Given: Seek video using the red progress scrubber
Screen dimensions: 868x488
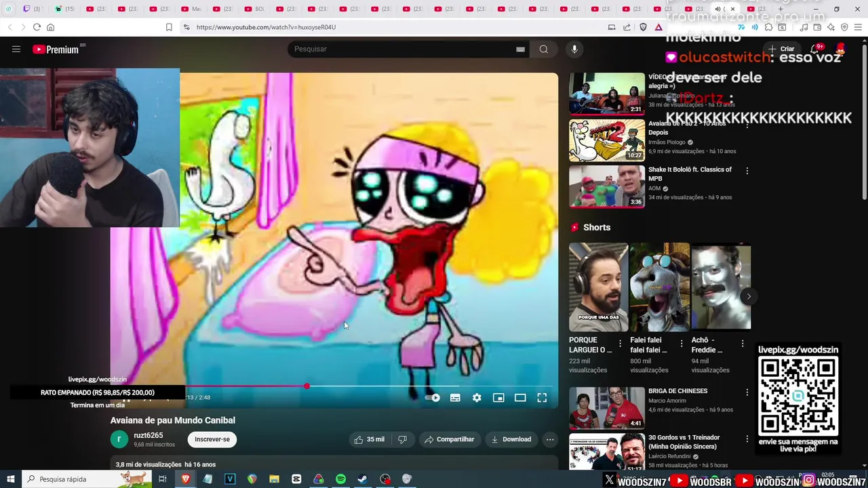Looking at the screenshot, I should click(307, 386).
